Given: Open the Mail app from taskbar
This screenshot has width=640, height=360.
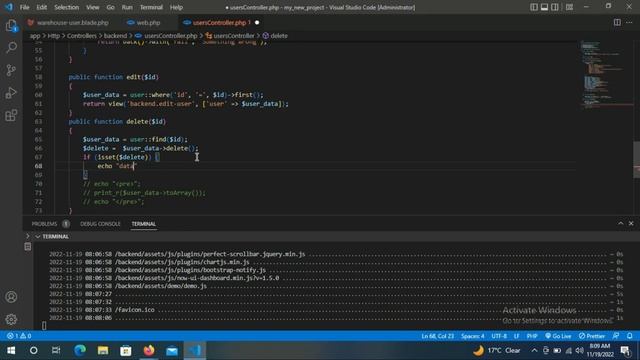Looking at the screenshot, I should [172, 350].
